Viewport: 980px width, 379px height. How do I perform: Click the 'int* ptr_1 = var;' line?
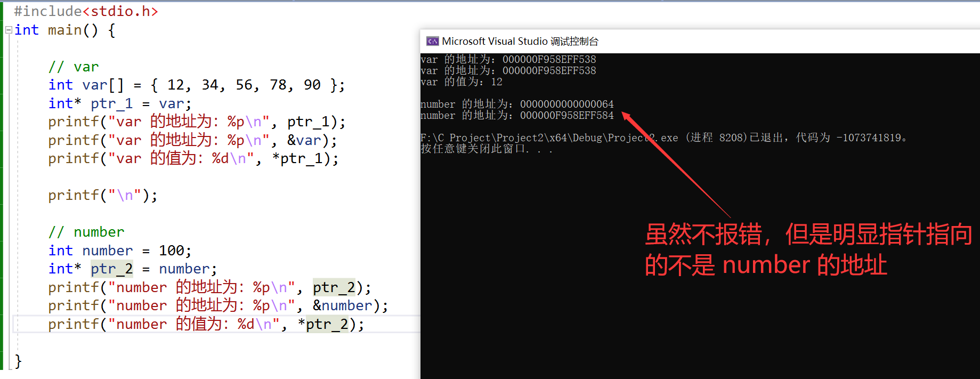tap(120, 103)
